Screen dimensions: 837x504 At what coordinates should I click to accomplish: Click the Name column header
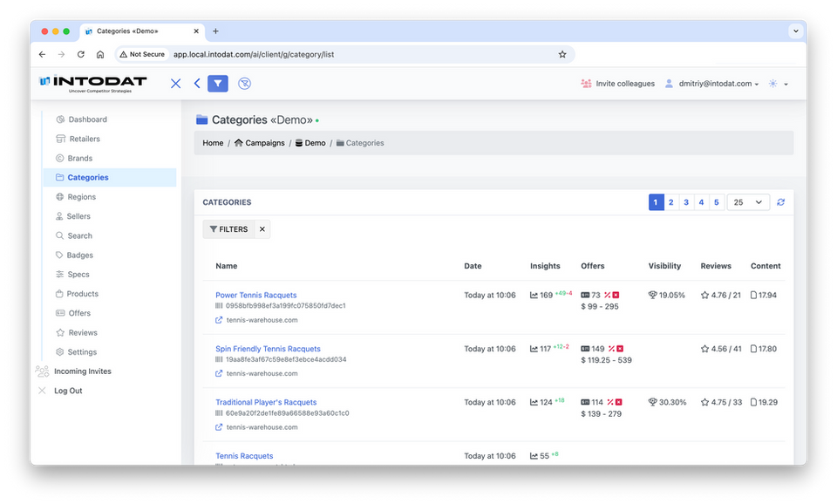click(x=227, y=266)
